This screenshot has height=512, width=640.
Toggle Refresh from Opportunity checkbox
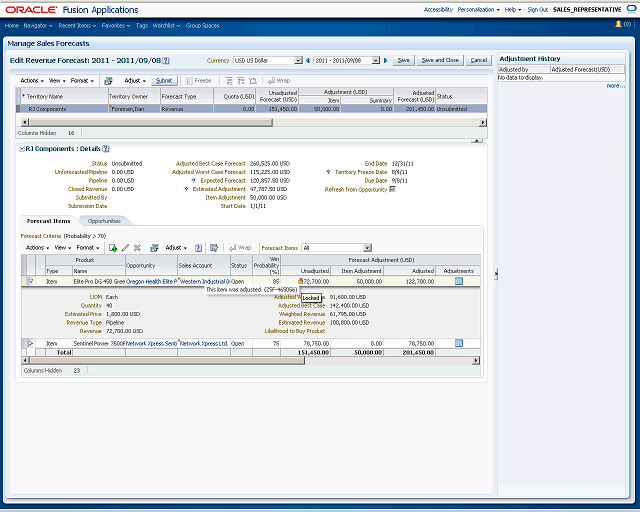[392, 189]
